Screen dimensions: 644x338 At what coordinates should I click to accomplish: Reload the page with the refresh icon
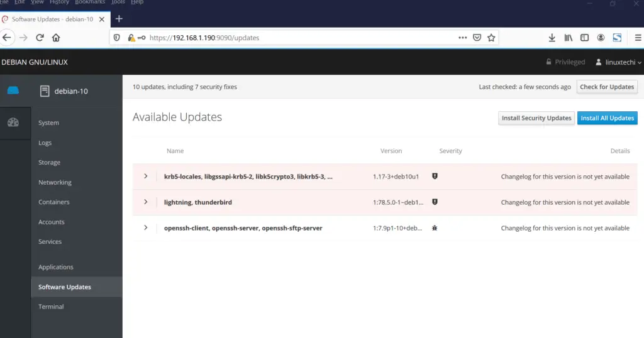[40, 38]
